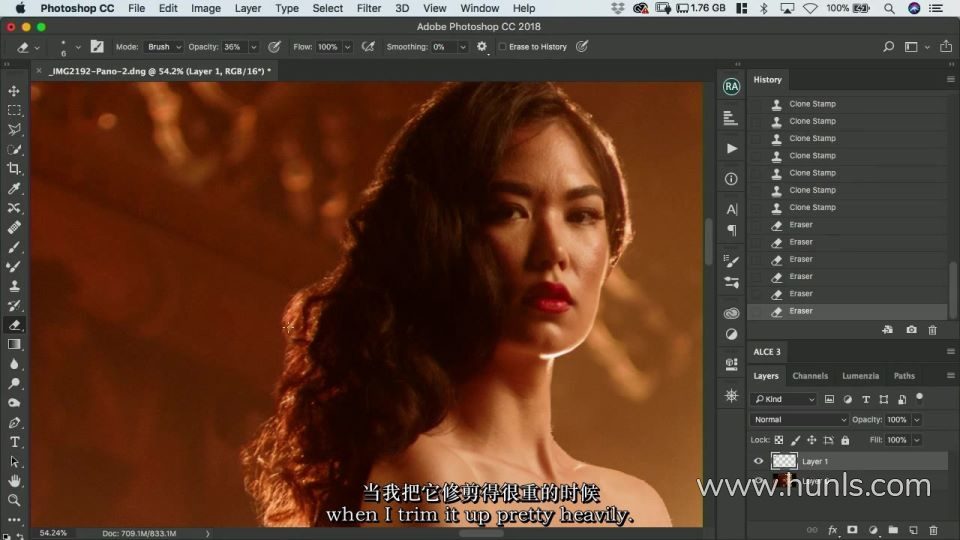
Task: Add layer mask icon
Action: click(x=852, y=530)
